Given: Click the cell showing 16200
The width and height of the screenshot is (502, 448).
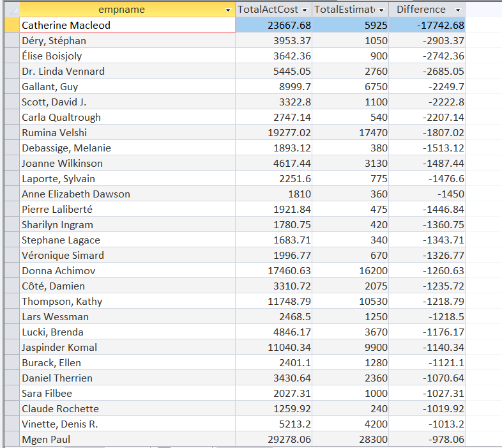Looking at the screenshot, I should pyautogui.click(x=350, y=271).
